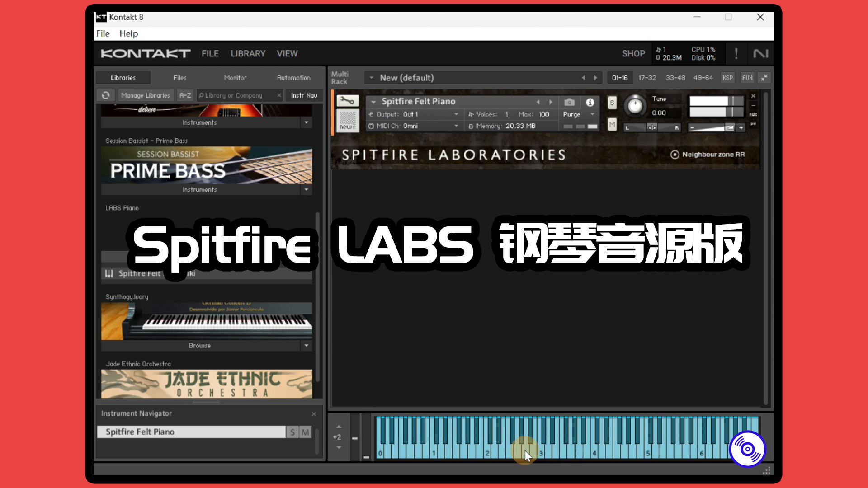Click the snapshot camera icon

569,102
